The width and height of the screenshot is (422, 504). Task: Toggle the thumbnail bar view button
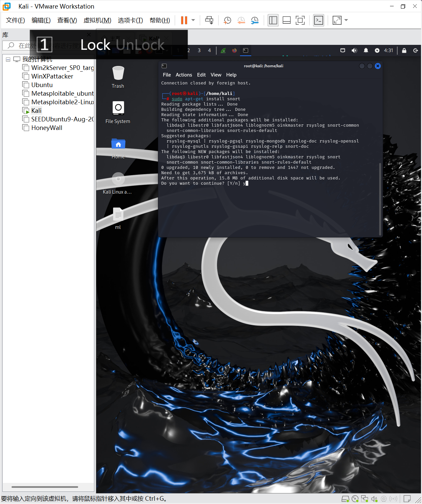tap(286, 20)
